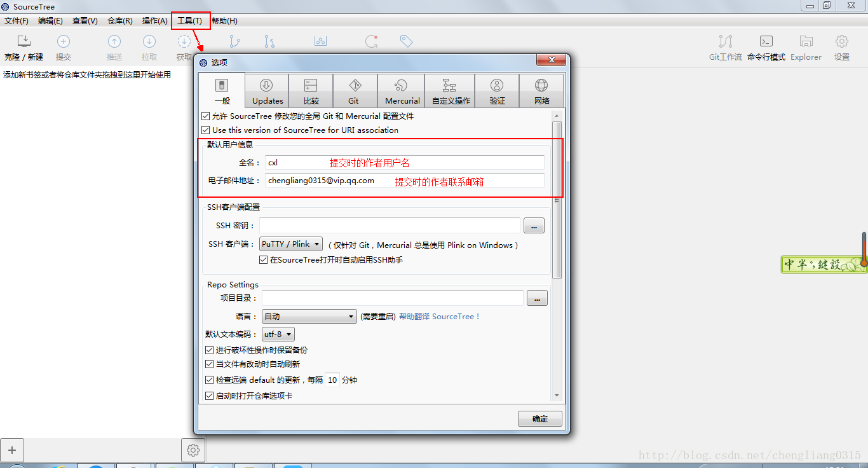Open 命令行模式 terminal icon
This screenshot has width=868, height=468.
coord(766,42)
